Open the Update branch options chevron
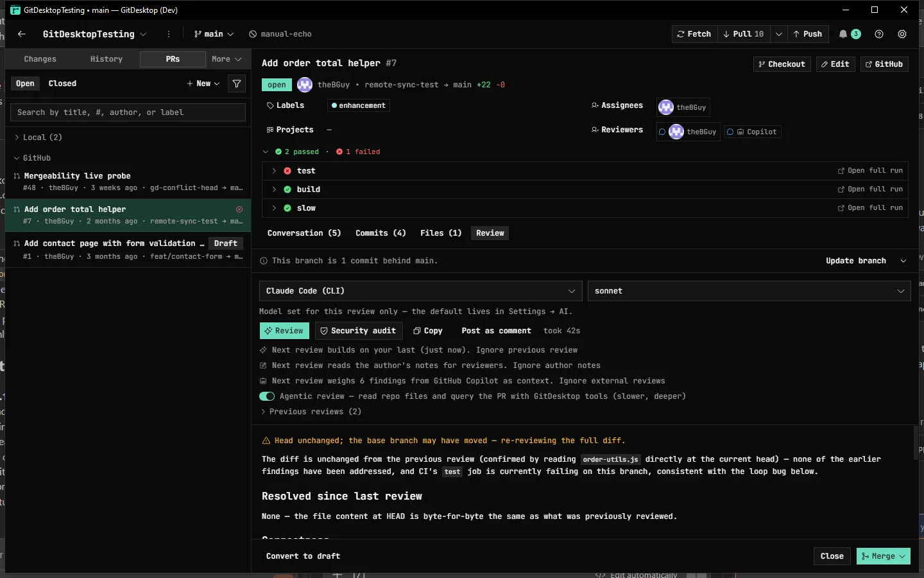The height and width of the screenshot is (578, 924). pos(903,261)
